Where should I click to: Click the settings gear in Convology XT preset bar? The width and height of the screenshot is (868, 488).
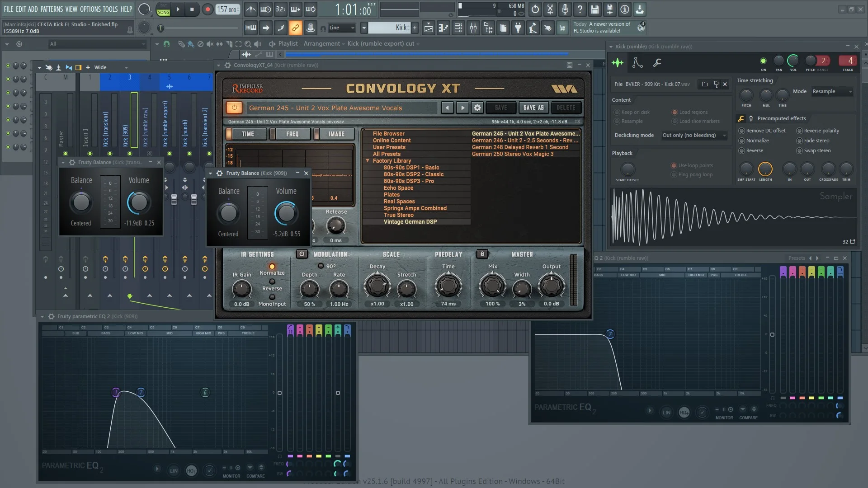477,108
